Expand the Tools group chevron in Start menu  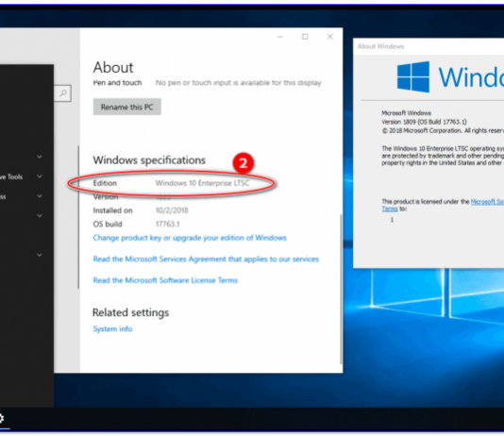[x=40, y=176]
